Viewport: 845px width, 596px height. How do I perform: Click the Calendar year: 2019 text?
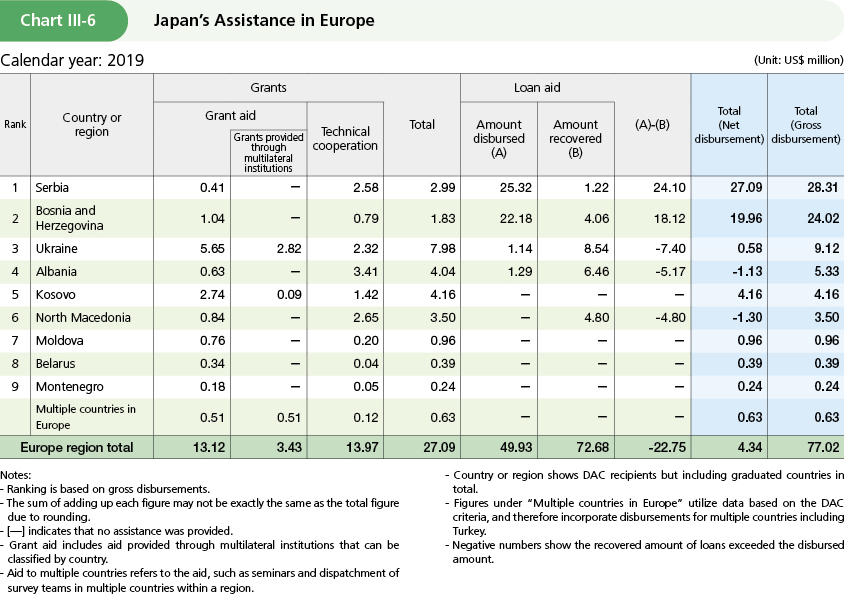click(72, 60)
